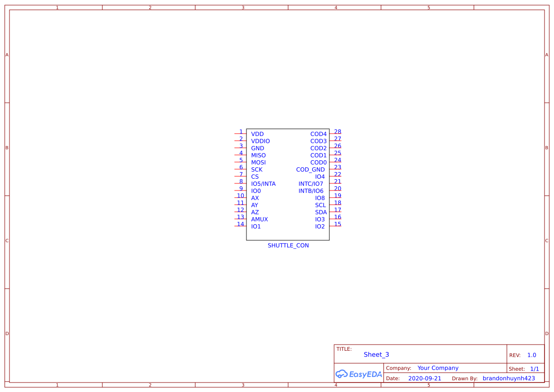Click the date 2020-09-21 in title block
The image size is (554, 392).
tap(425, 378)
